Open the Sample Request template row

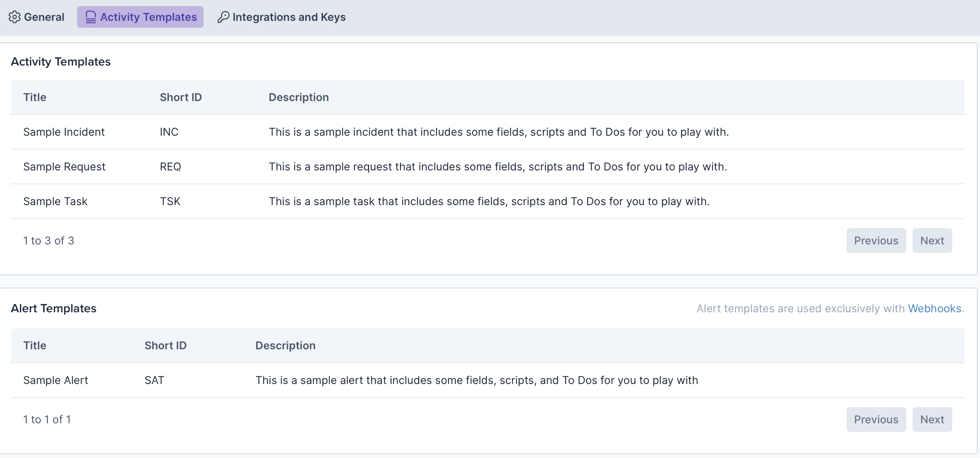coord(64,167)
